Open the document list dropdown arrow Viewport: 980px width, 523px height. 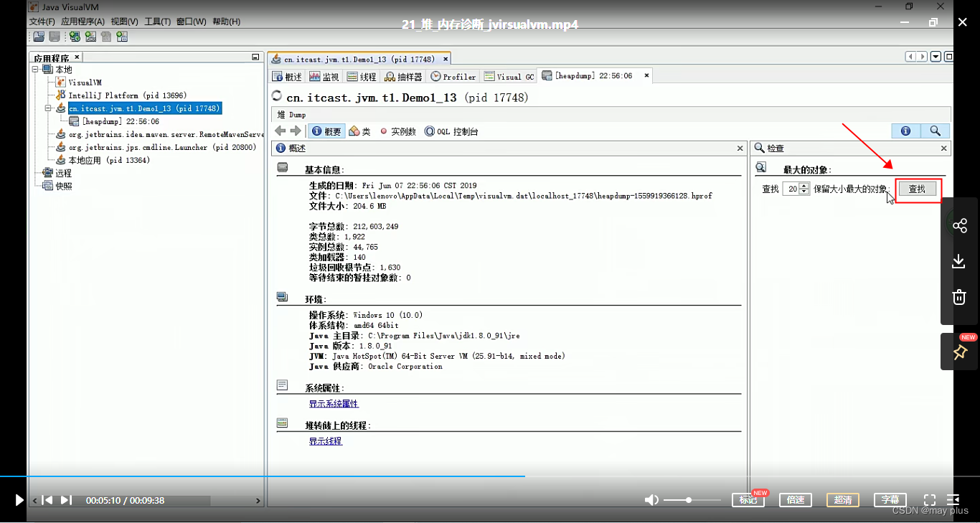936,57
